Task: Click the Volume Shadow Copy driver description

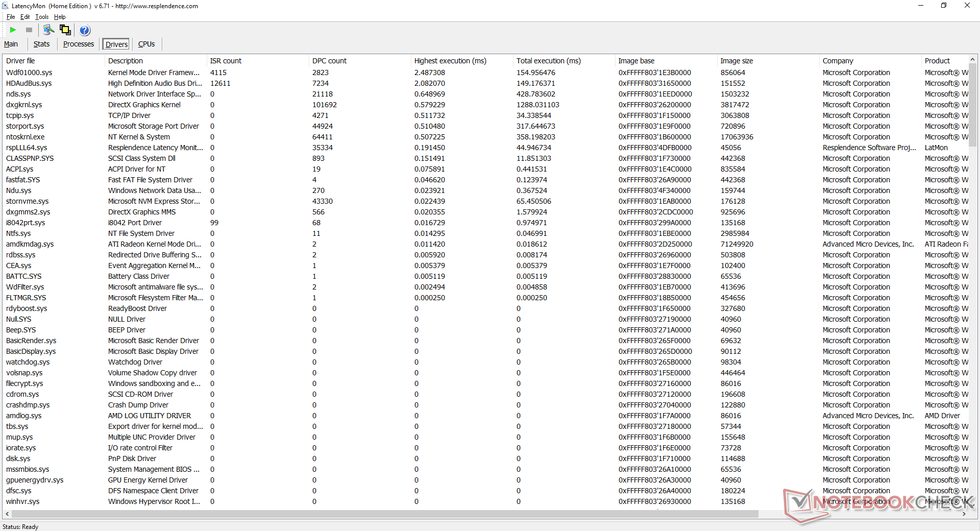Action: tap(153, 373)
